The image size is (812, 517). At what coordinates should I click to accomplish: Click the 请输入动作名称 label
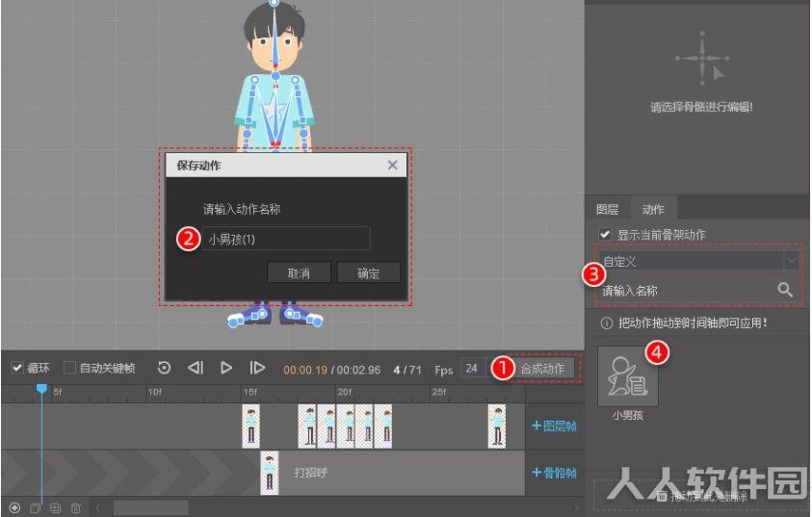pos(242,209)
